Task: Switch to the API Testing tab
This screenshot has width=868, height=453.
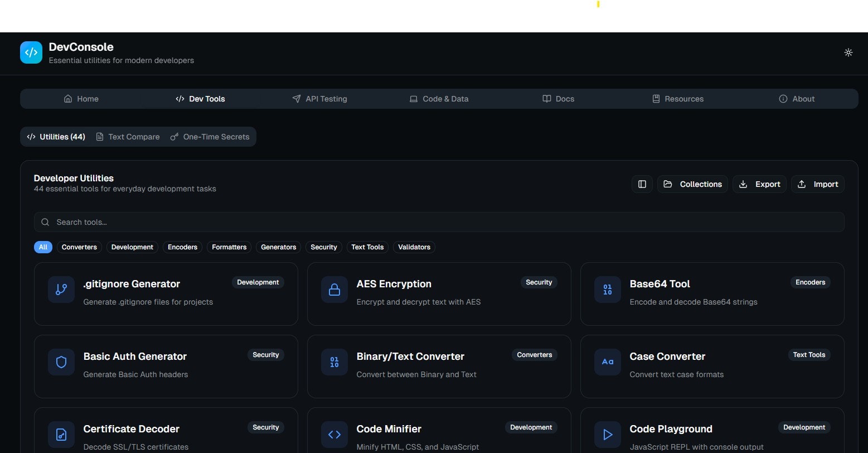Action: [319, 99]
